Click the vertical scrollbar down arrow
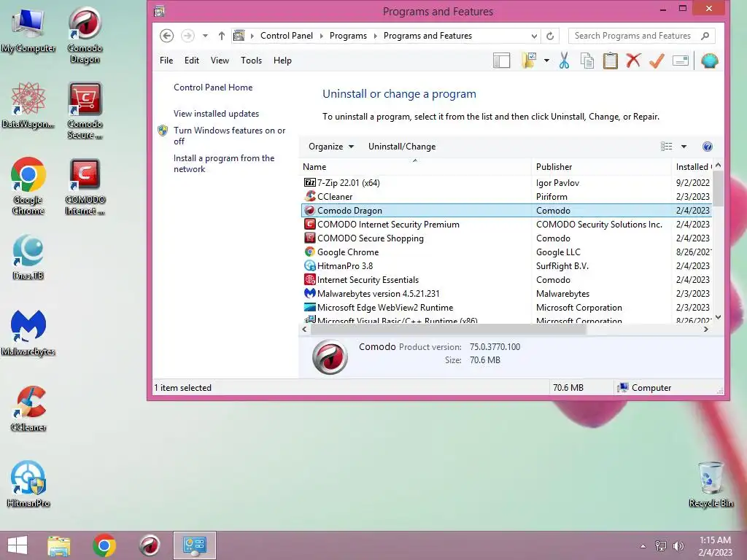This screenshot has height=560, width=747. [x=719, y=317]
